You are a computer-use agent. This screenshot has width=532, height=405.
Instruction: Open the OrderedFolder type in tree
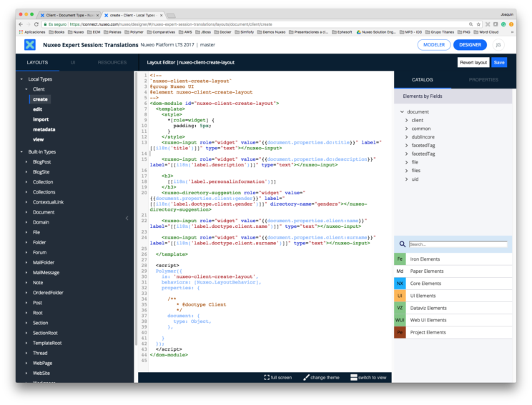point(48,293)
